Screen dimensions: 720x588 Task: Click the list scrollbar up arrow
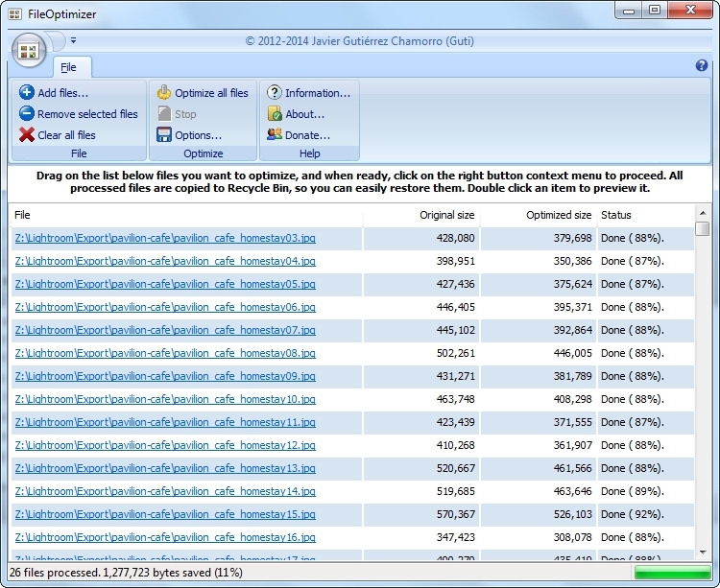pos(703,213)
